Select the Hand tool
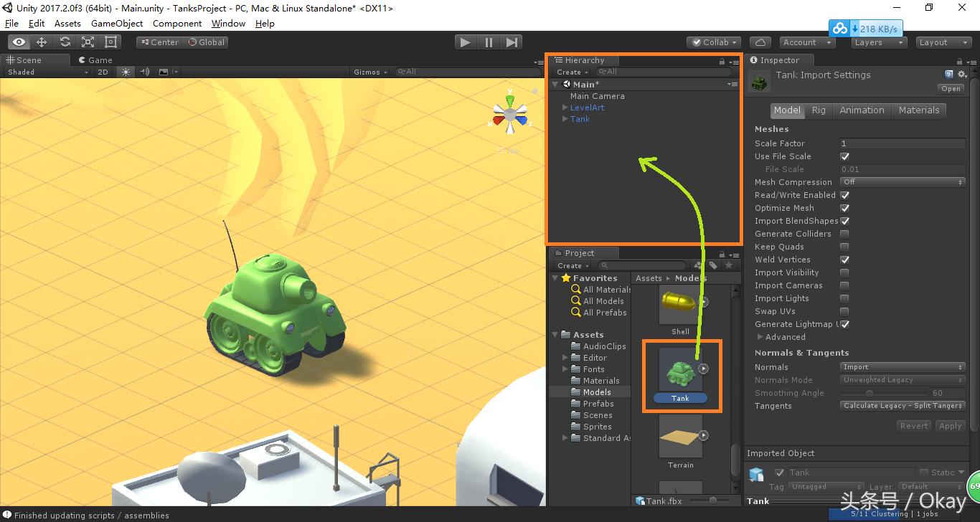The image size is (980, 522). click(19, 42)
